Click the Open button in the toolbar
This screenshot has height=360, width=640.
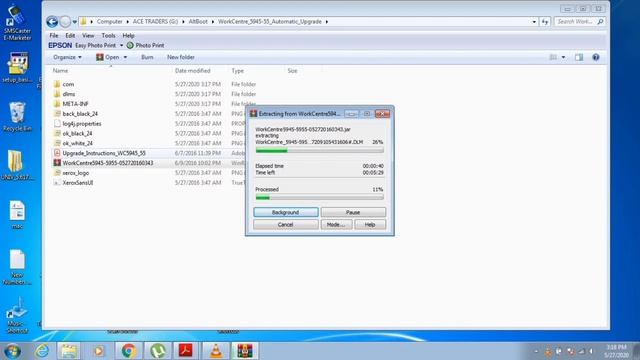tap(107, 57)
